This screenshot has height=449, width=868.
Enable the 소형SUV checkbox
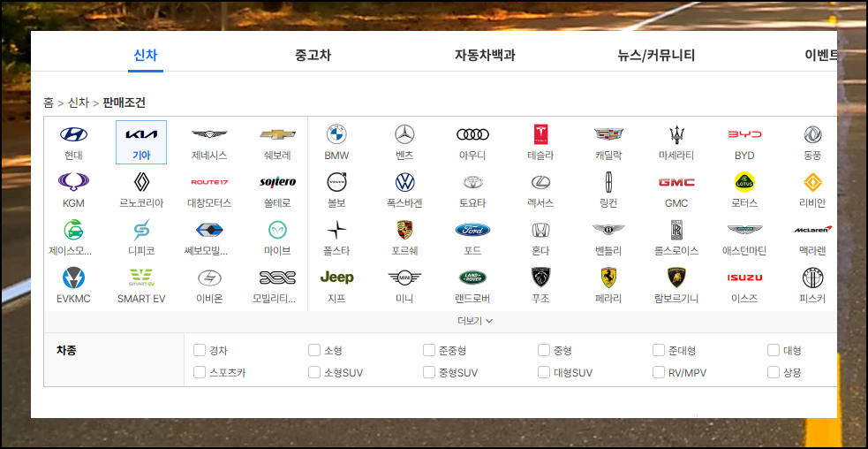tap(313, 372)
